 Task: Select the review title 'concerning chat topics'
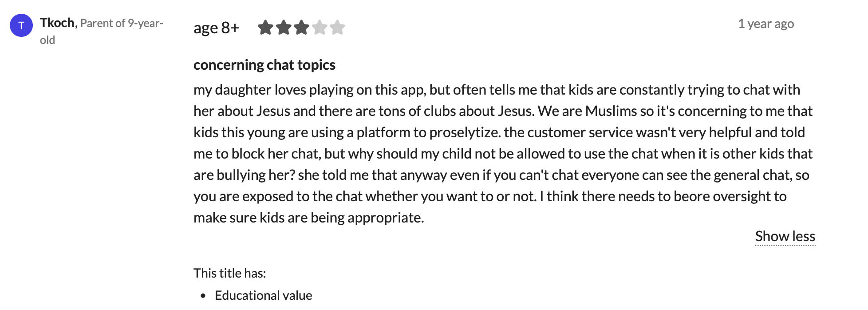pos(264,65)
